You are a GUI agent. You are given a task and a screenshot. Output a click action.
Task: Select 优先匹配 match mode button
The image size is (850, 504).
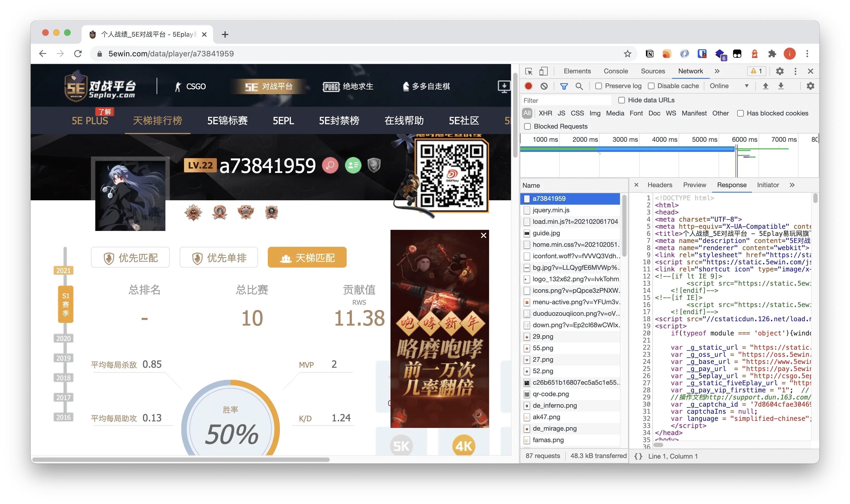(130, 257)
